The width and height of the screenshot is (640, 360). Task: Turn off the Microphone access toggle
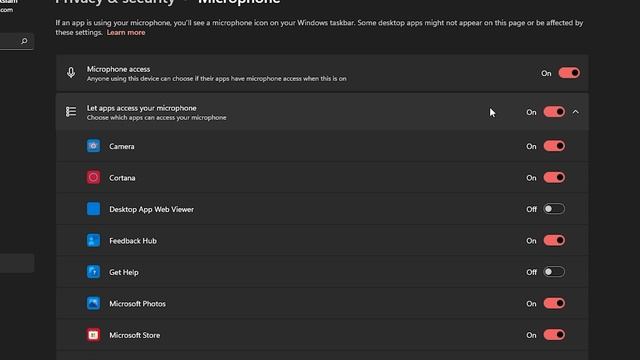(x=569, y=73)
